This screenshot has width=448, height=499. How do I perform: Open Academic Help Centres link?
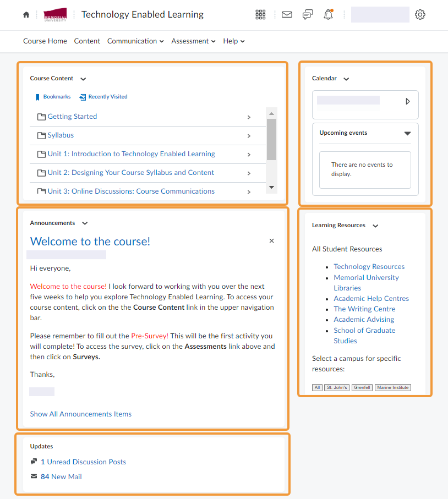(x=371, y=299)
